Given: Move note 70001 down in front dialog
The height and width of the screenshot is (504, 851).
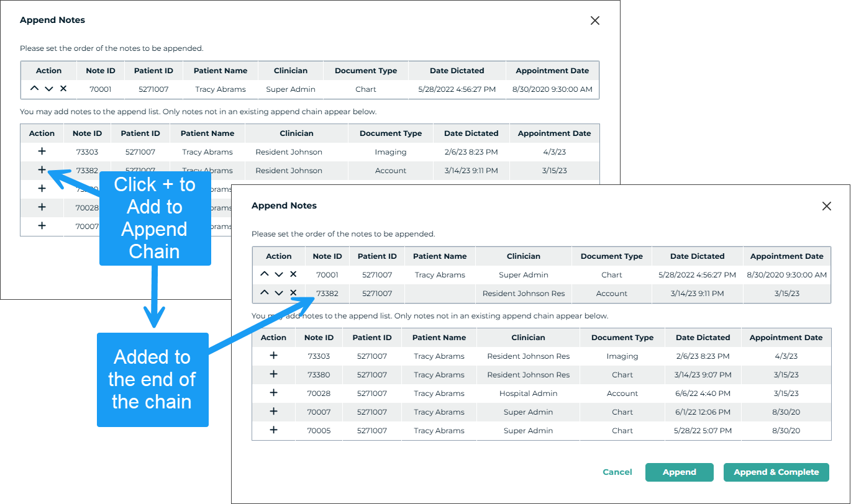Looking at the screenshot, I should point(279,274).
